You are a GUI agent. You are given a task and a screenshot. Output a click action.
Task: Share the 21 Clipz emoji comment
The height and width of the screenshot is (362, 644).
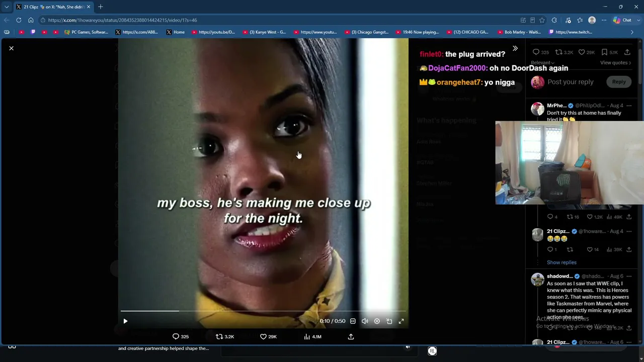(x=629, y=249)
